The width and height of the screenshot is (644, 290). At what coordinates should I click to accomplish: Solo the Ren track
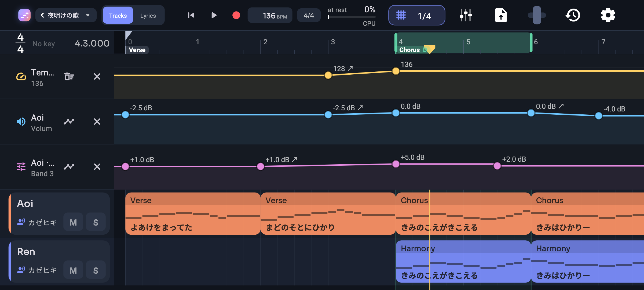(96, 270)
